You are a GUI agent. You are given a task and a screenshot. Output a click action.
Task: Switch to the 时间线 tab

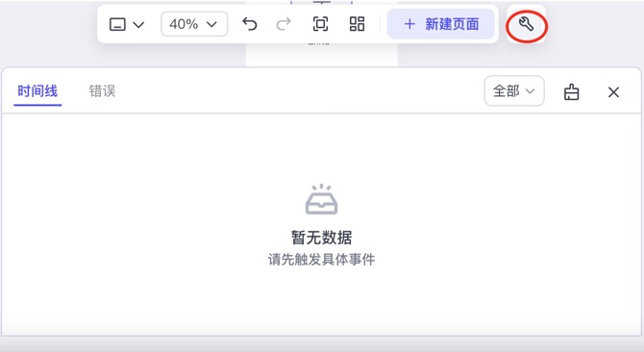(37, 91)
